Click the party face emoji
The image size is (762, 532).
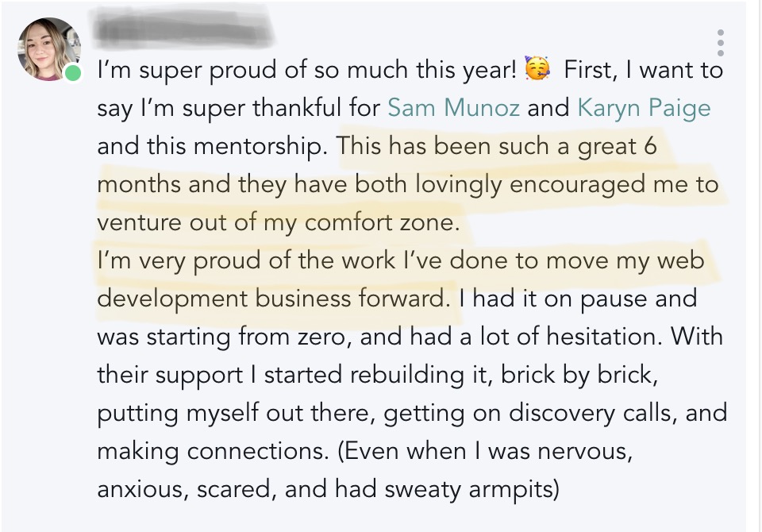(x=537, y=68)
